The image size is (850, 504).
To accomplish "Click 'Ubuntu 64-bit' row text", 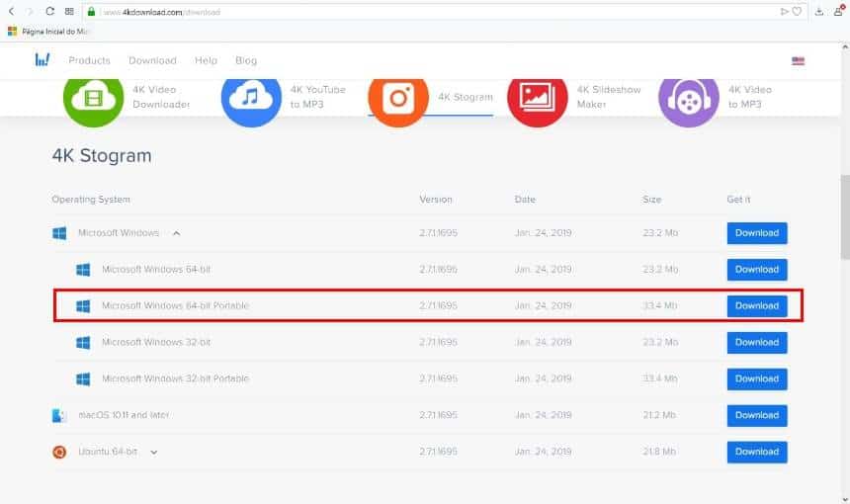I will [108, 452].
